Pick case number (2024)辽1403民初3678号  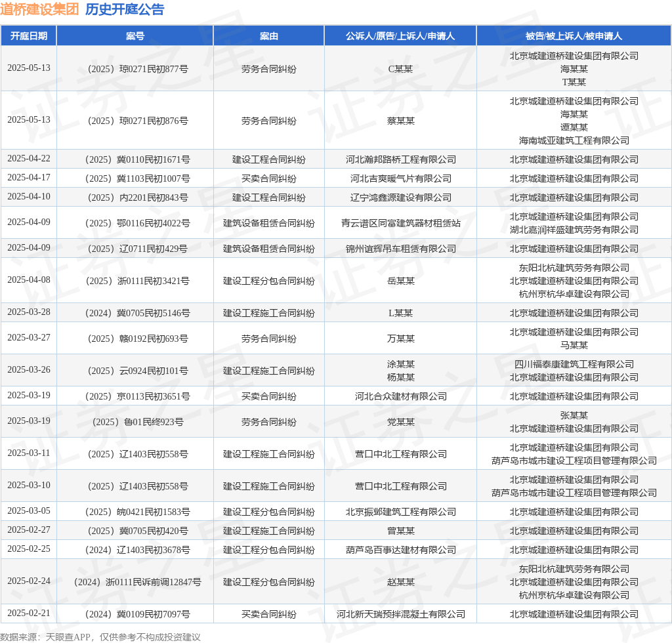pyautogui.click(x=138, y=550)
